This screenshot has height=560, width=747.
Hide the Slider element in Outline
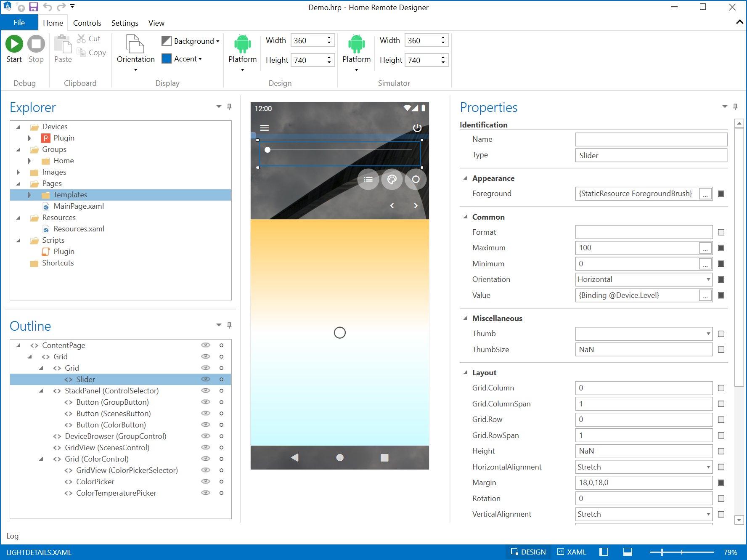(205, 379)
